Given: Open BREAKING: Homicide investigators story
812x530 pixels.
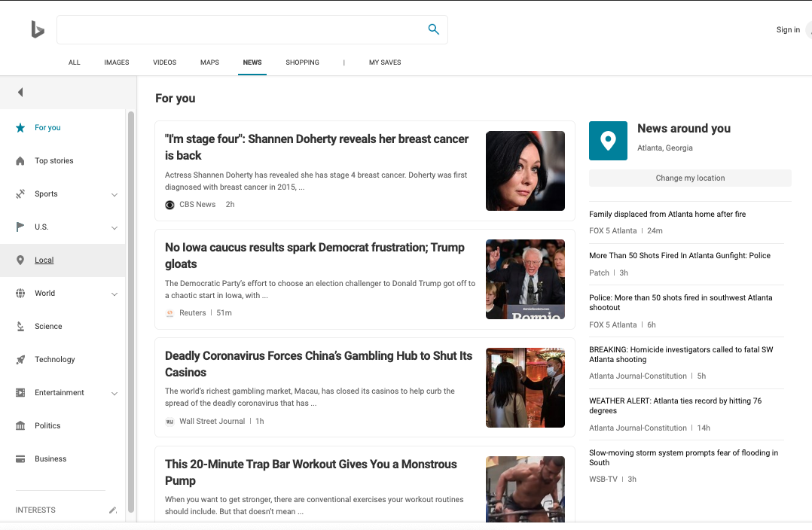Looking at the screenshot, I should 681,355.
